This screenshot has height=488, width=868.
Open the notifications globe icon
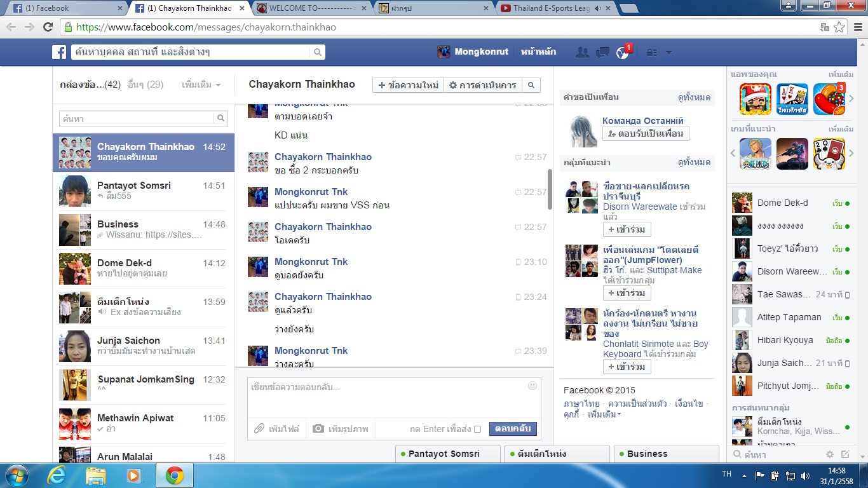click(623, 52)
